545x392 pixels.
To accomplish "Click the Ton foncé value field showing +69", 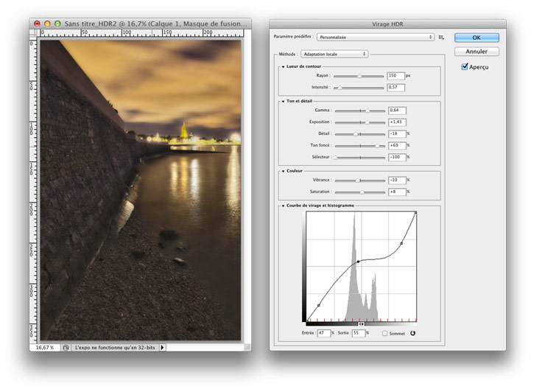I will pos(397,146).
